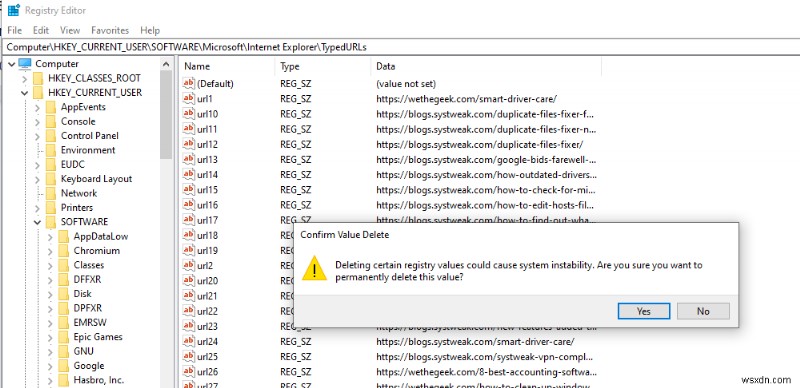Open the File menu
The height and width of the screenshot is (388, 800).
click(15, 30)
